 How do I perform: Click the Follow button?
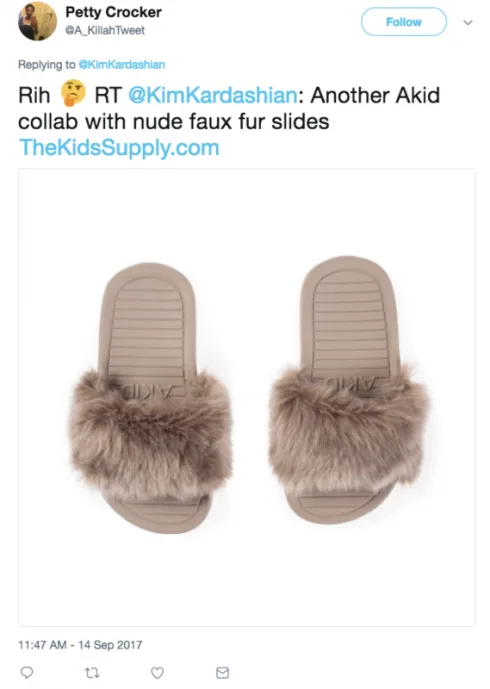pyautogui.click(x=403, y=22)
